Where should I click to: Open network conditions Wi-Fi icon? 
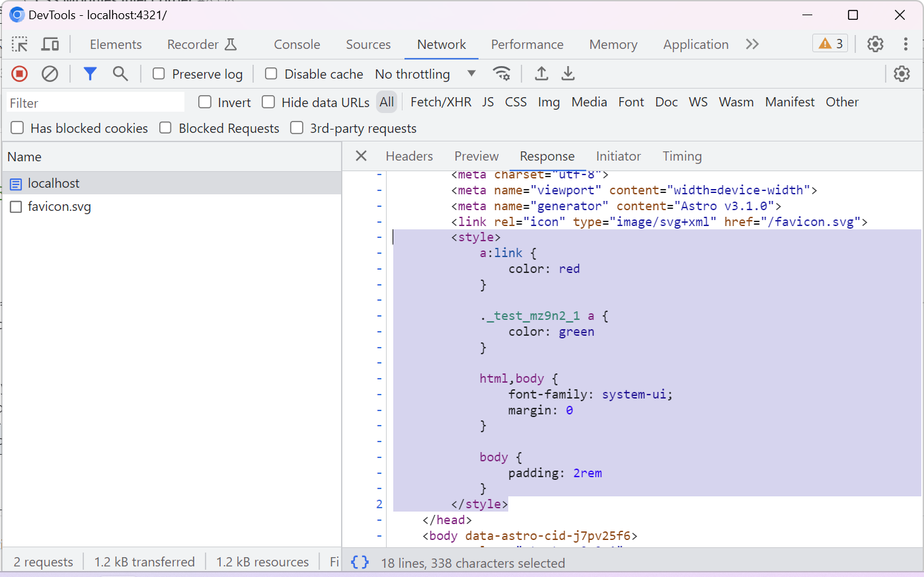[x=502, y=74]
